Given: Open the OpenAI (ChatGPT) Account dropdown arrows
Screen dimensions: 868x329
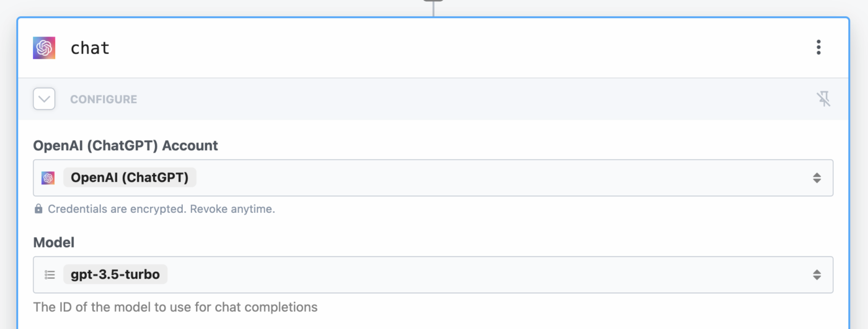Looking at the screenshot, I should pyautogui.click(x=817, y=178).
